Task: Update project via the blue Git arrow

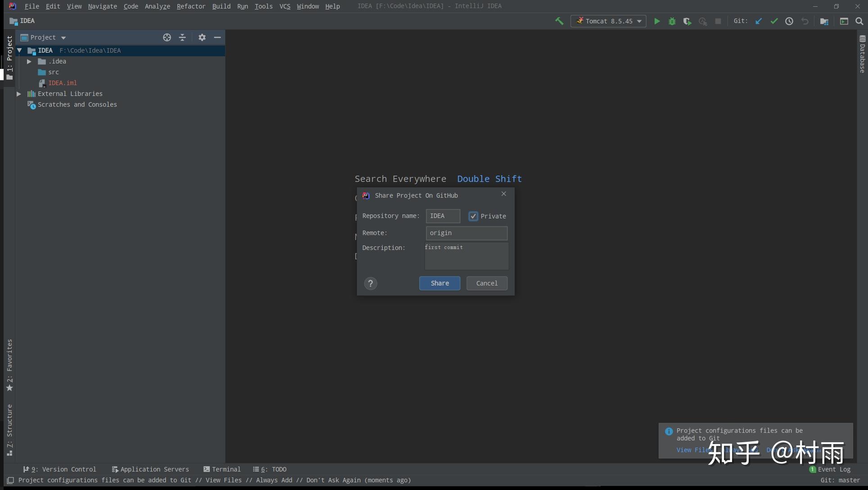Action: [759, 21]
